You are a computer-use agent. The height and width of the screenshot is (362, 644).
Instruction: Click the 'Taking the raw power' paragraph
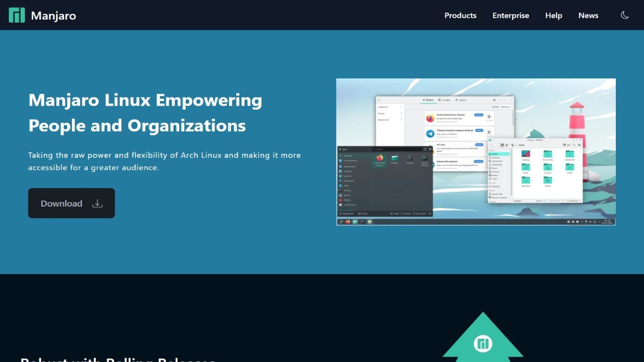[x=165, y=161]
